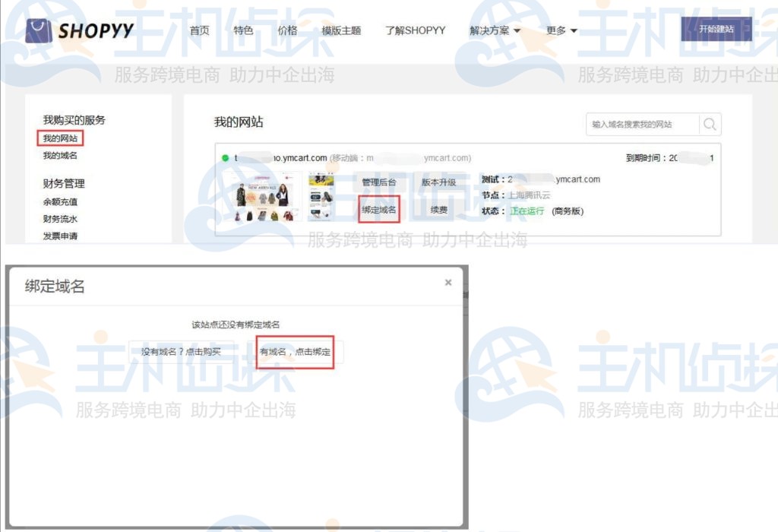Open the 价格 nav item
The height and width of the screenshot is (532, 778).
point(287,30)
